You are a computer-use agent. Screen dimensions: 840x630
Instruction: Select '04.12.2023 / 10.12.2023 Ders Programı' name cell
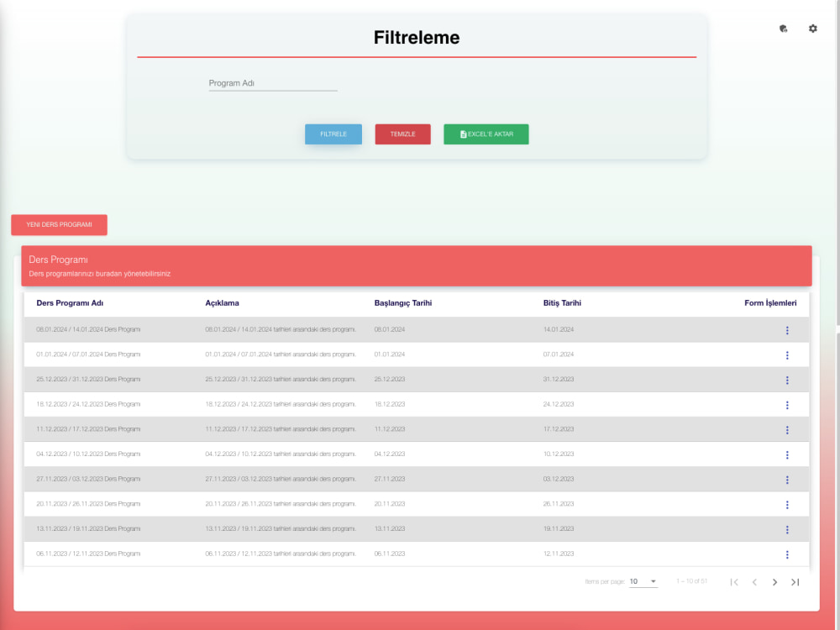click(88, 454)
